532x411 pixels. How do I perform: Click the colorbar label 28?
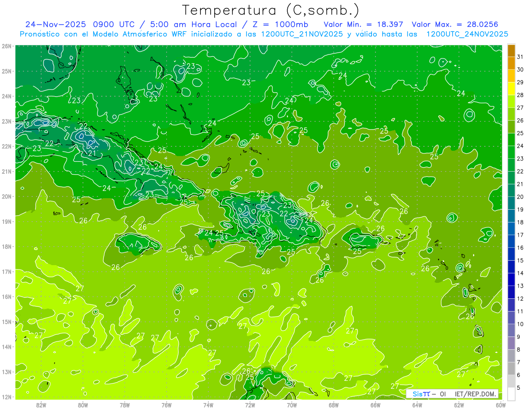coord(520,95)
